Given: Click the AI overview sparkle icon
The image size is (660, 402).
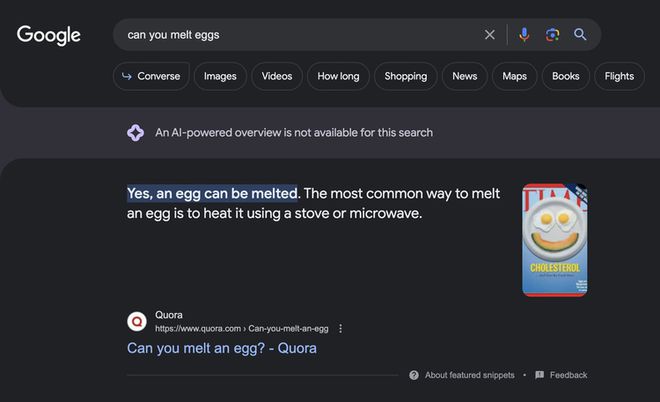Looking at the screenshot, I should [136, 132].
